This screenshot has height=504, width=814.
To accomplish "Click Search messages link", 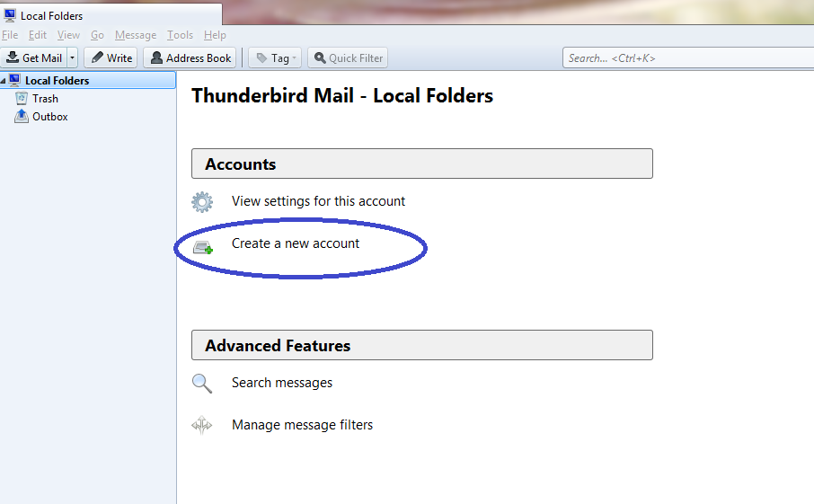I will [x=282, y=383].
